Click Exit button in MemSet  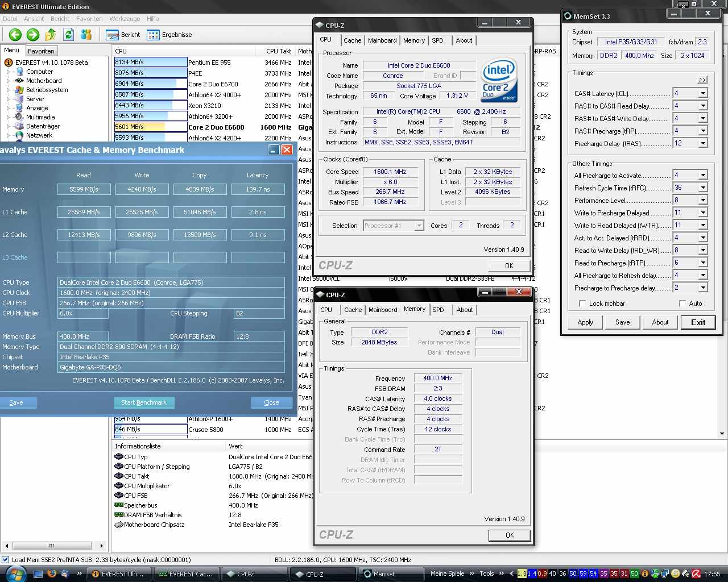(x=698, y=322)
